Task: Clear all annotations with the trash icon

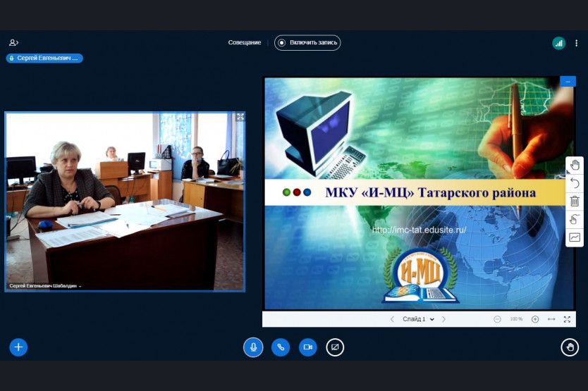Action: coord(575,201)
